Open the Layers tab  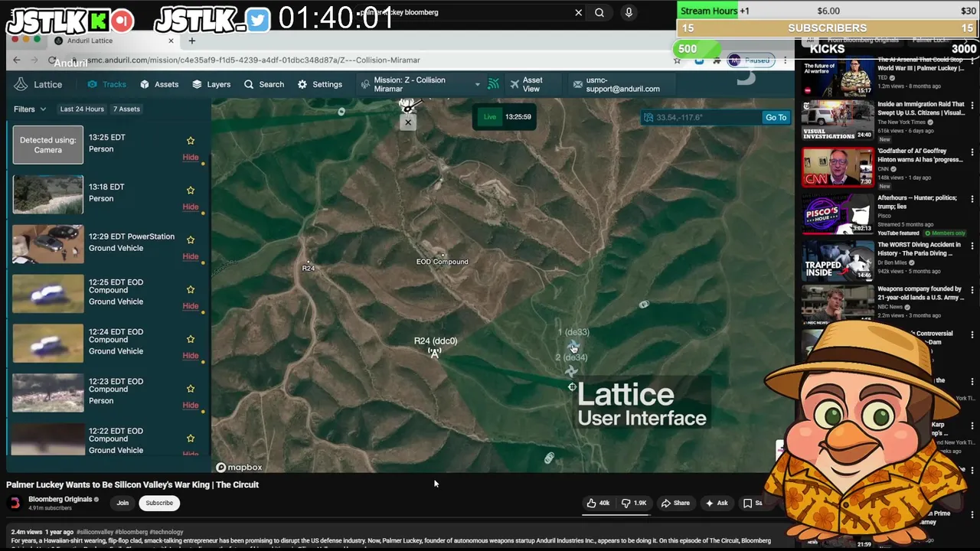(211, 84)
